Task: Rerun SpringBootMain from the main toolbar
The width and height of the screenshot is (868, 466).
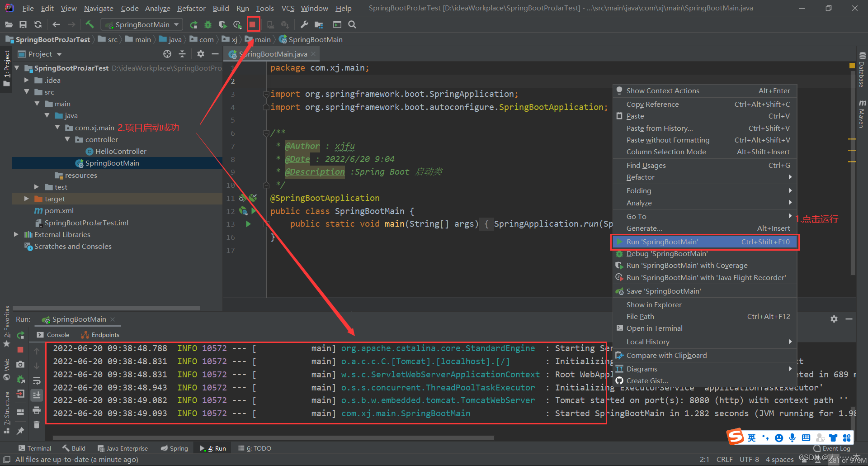Action: [x=193, y=24]
